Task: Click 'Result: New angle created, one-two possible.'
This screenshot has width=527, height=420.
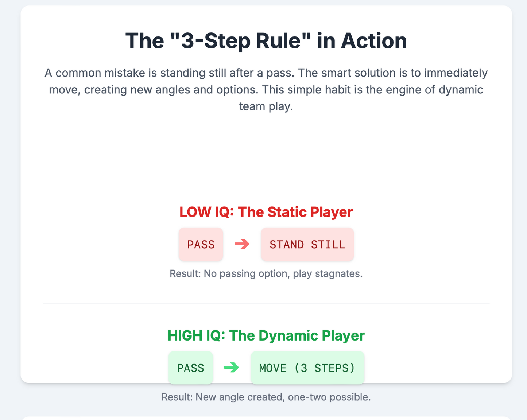Action: pos(266,397)
